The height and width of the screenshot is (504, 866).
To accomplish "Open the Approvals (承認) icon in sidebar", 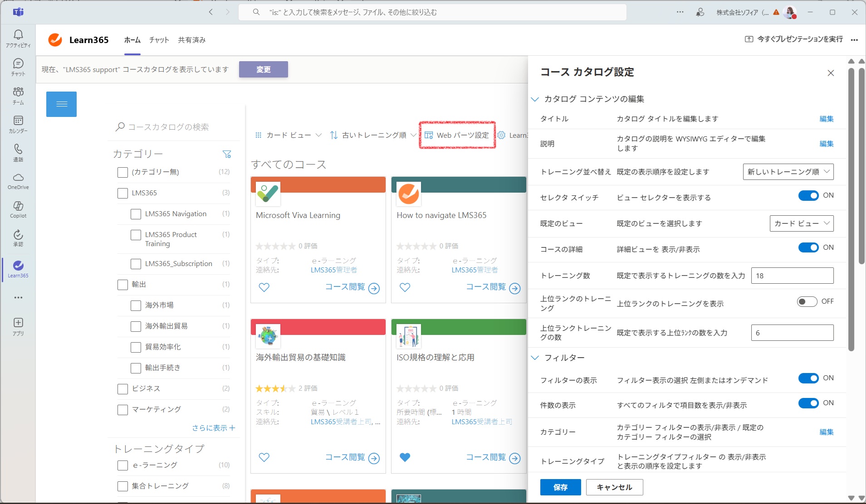I will (18, 238).
